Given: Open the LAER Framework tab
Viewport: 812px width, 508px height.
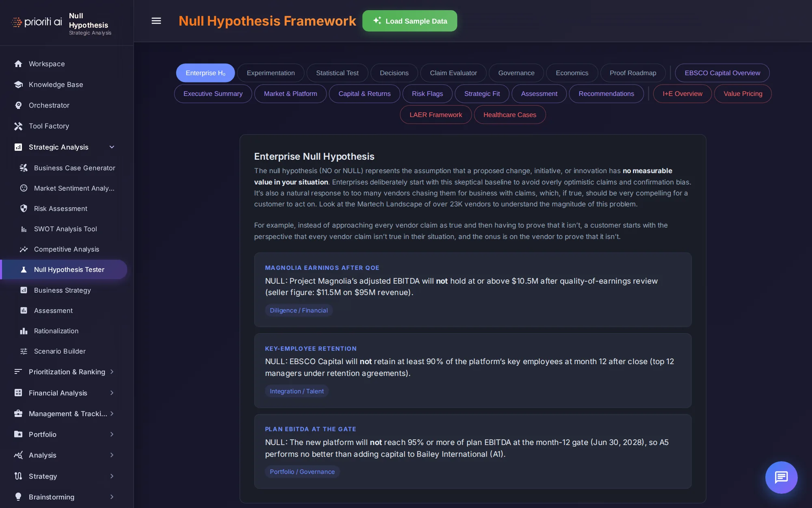Looking at the screenshot, I should point(436,115).
